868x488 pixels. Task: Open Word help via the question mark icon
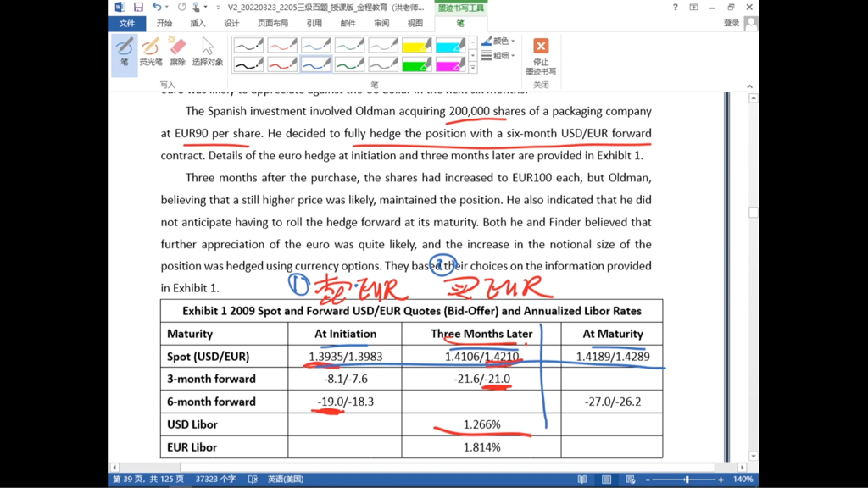[x=675, y=8]
